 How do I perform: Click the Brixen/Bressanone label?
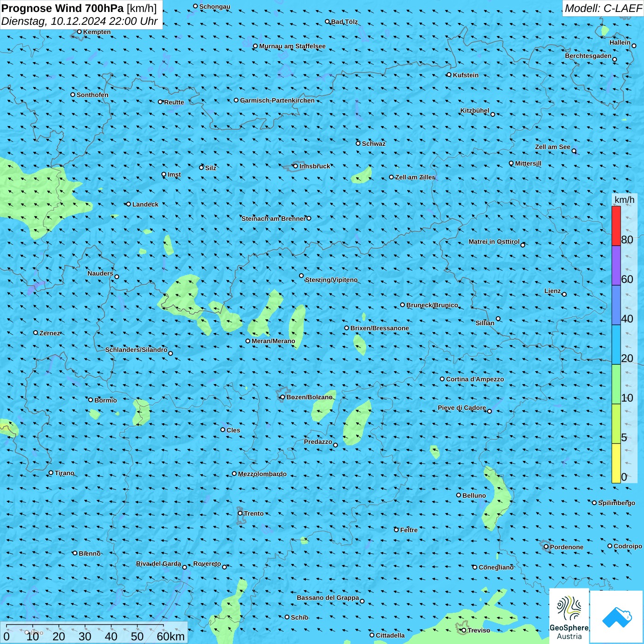coord(379,328)
